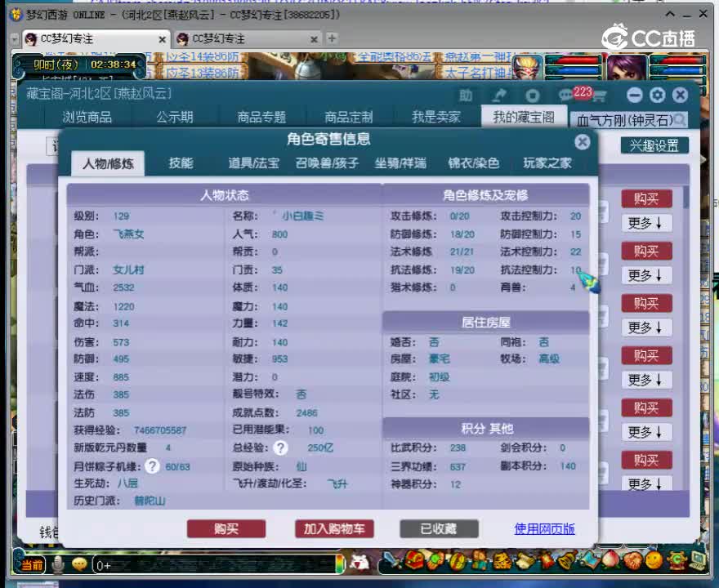719x588 pixels.
Task: Click the green C system icon
Action: 677,560
